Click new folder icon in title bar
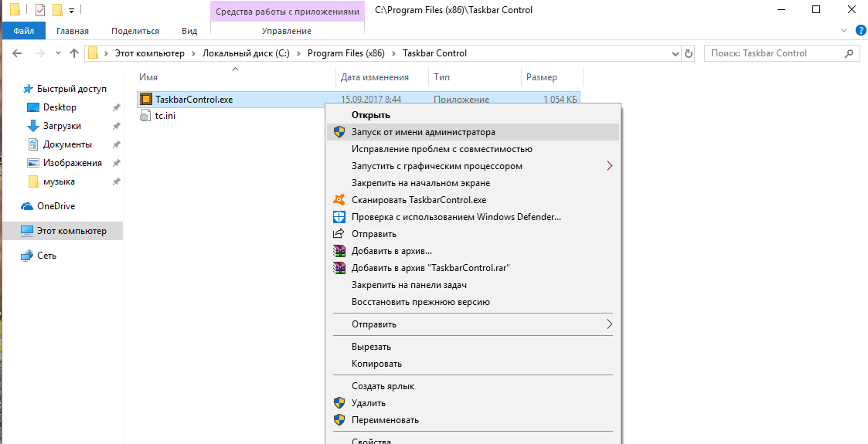The height and width of the screenshot is (444, 868). tap(57, 10)
